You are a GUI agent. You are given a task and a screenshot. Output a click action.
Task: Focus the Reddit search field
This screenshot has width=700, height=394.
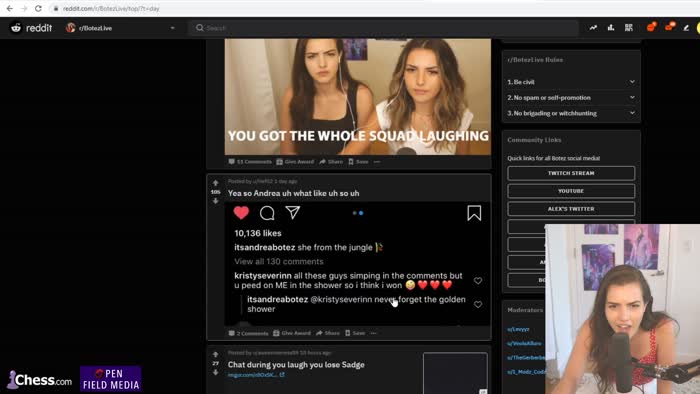384,28
